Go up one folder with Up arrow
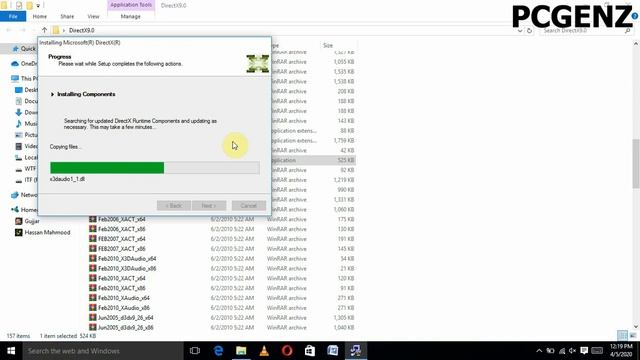This screenshot has width=640, height=360. coord(44,30)
